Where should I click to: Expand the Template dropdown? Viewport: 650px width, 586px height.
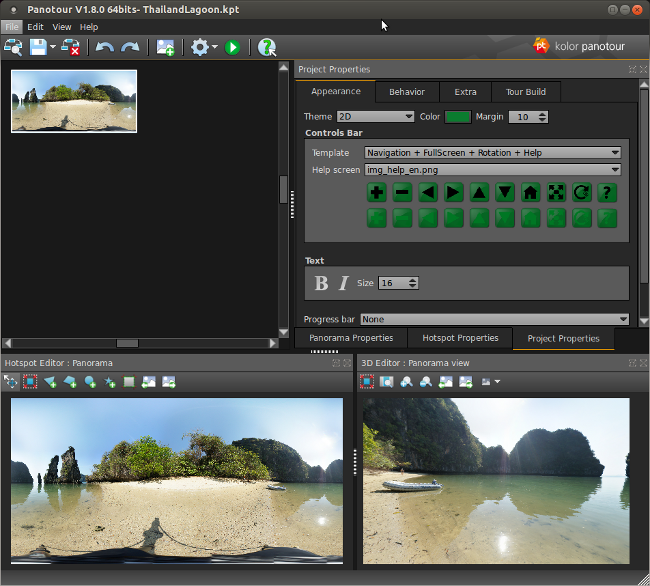[x=492, y=153]
